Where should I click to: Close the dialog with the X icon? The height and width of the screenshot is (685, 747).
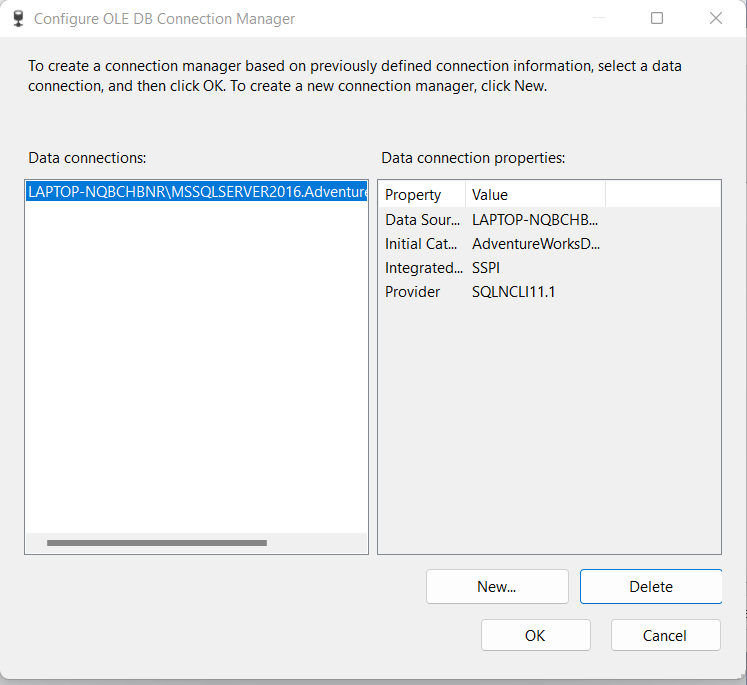click(x=716, y=18)
